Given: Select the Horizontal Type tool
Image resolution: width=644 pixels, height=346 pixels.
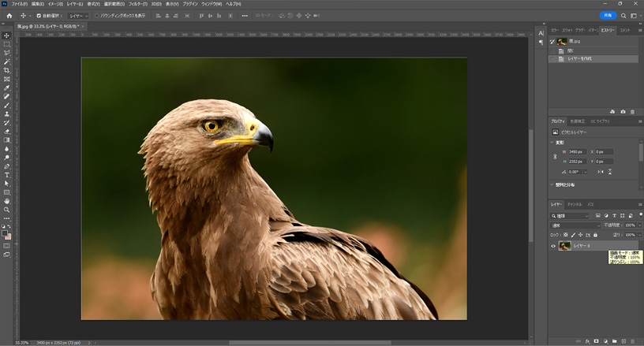Looking at the screenshot, I should (6, 175).
